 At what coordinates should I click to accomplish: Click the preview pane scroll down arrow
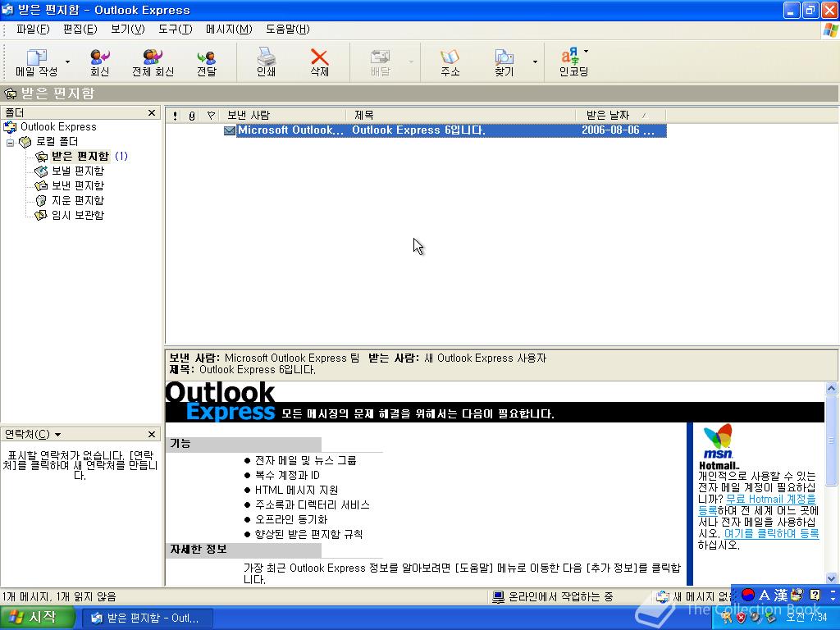832,578
